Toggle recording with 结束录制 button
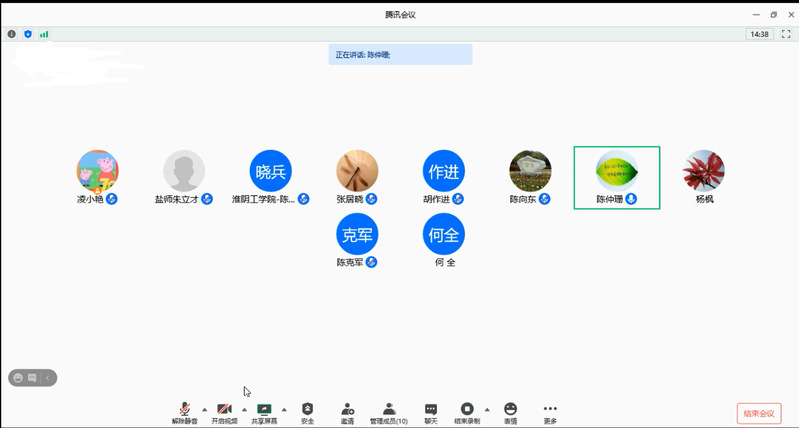This screenshot has height=428, width=799. point(467,412)
